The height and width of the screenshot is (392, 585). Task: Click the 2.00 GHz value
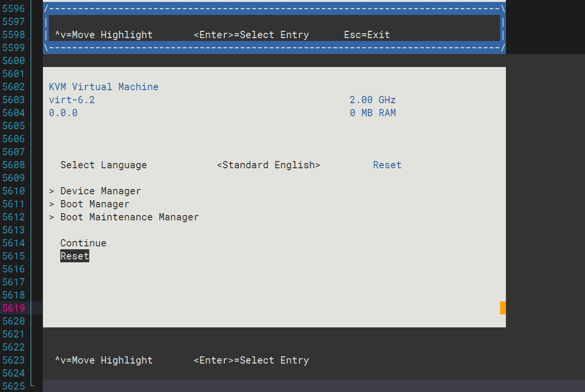373,100
